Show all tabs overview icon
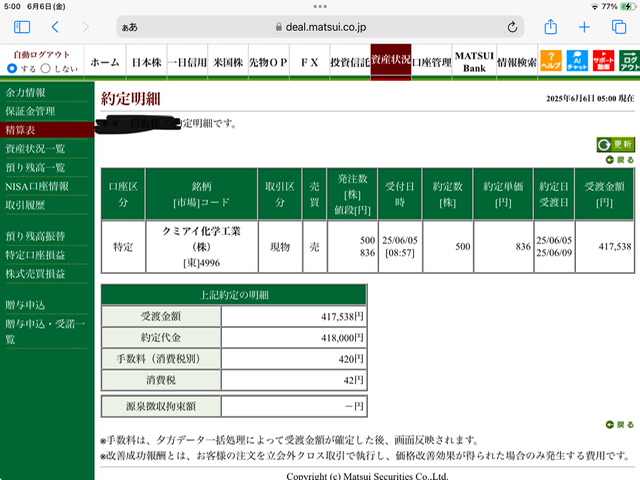The width and height of the screenshot is (640, 480). coord(619,27)
